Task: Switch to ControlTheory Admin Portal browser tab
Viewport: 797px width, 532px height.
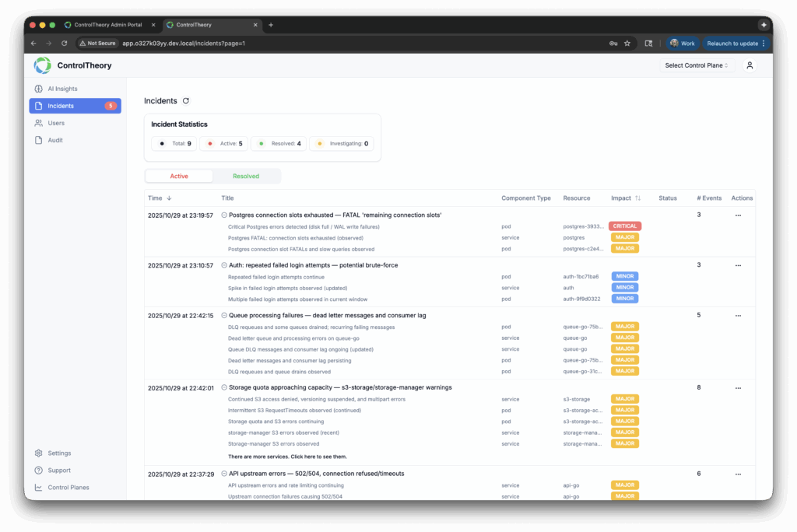Action: (x=107, y=25)
